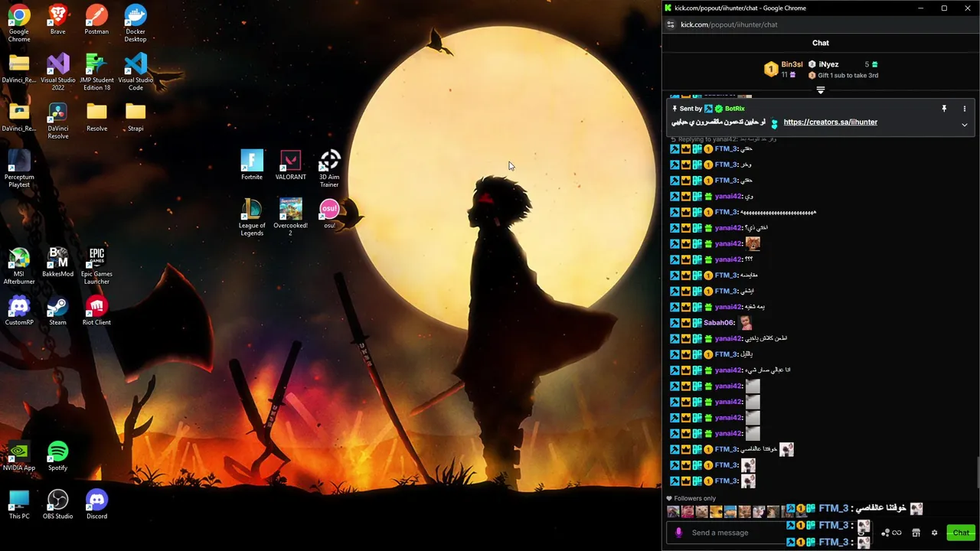Click the green Chat send button
The image size is (980, 551).
click(x=960, y=533)
